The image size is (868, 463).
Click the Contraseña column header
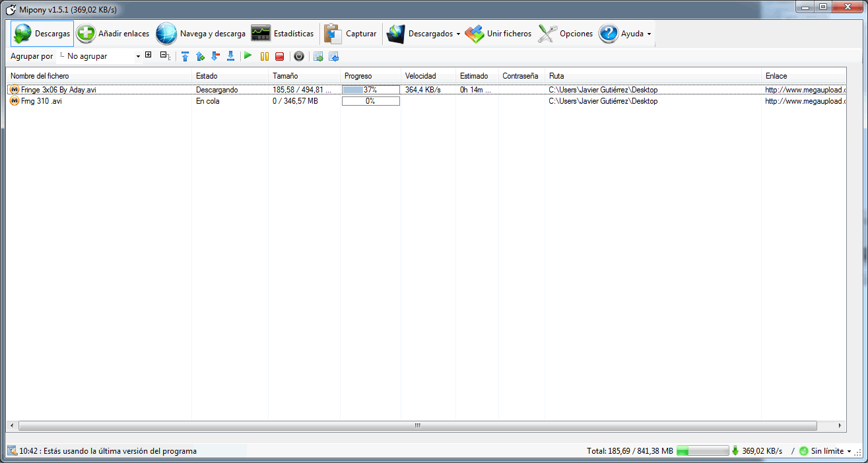click(x=521, y=76)
